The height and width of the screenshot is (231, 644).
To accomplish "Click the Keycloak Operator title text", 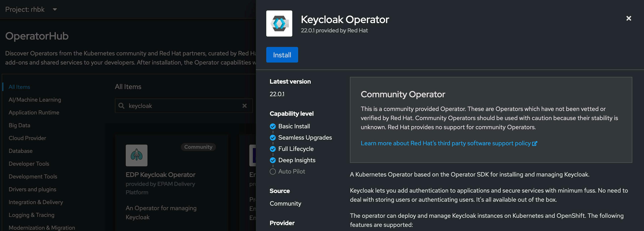I will [x=345, y=19].
